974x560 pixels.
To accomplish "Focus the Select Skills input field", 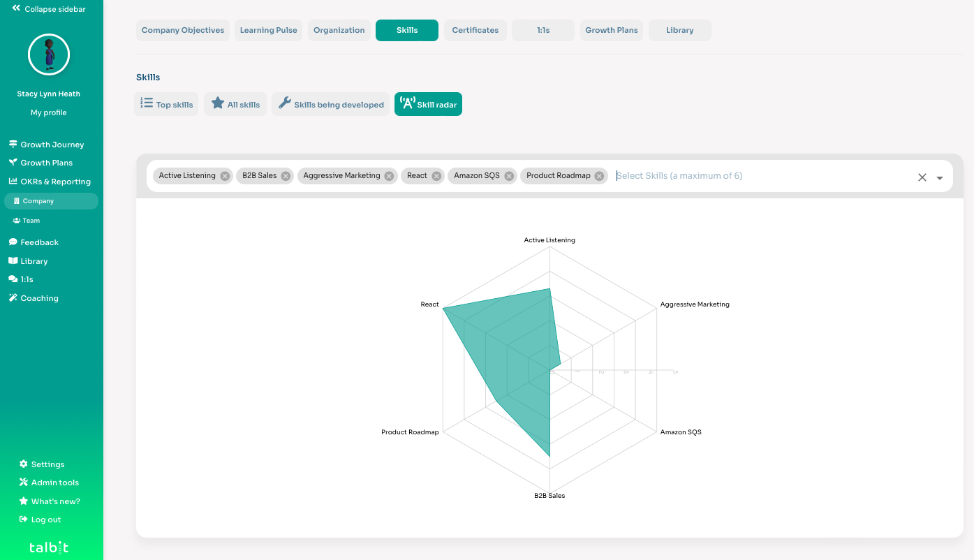I will click(761, 176).
